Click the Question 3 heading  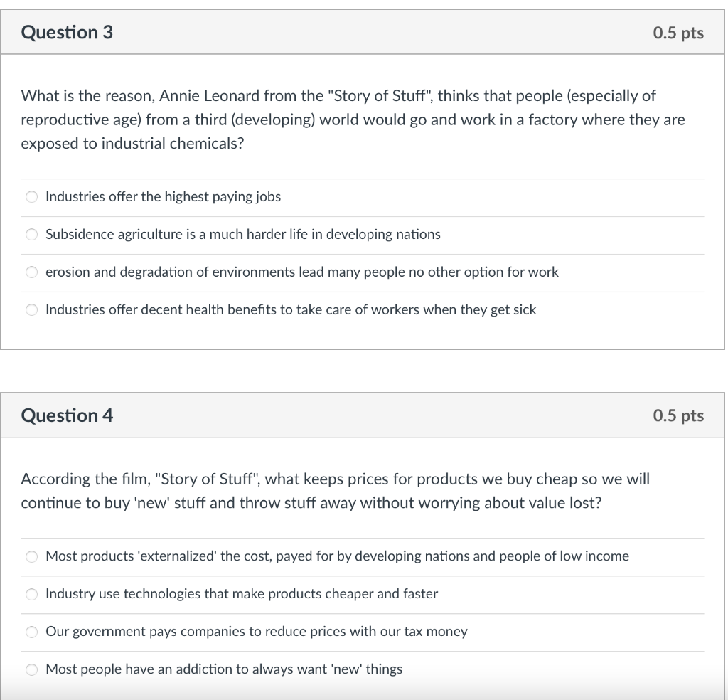[67, 33]
